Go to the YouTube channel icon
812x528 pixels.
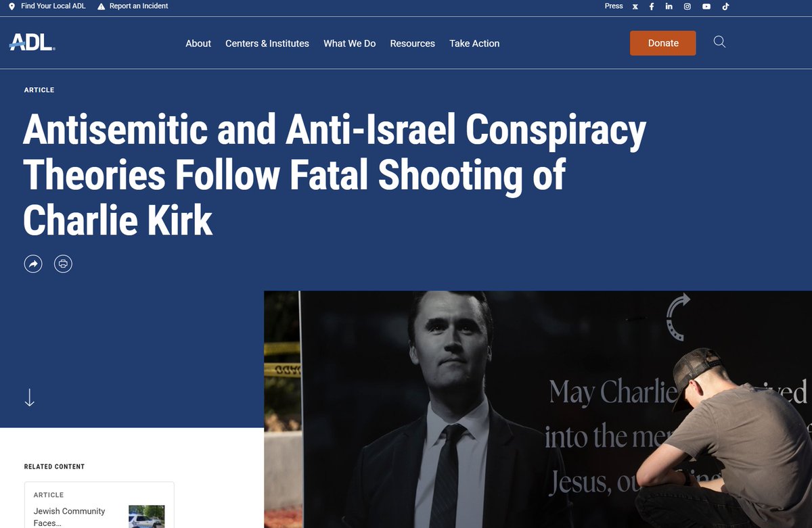point(706,6)
